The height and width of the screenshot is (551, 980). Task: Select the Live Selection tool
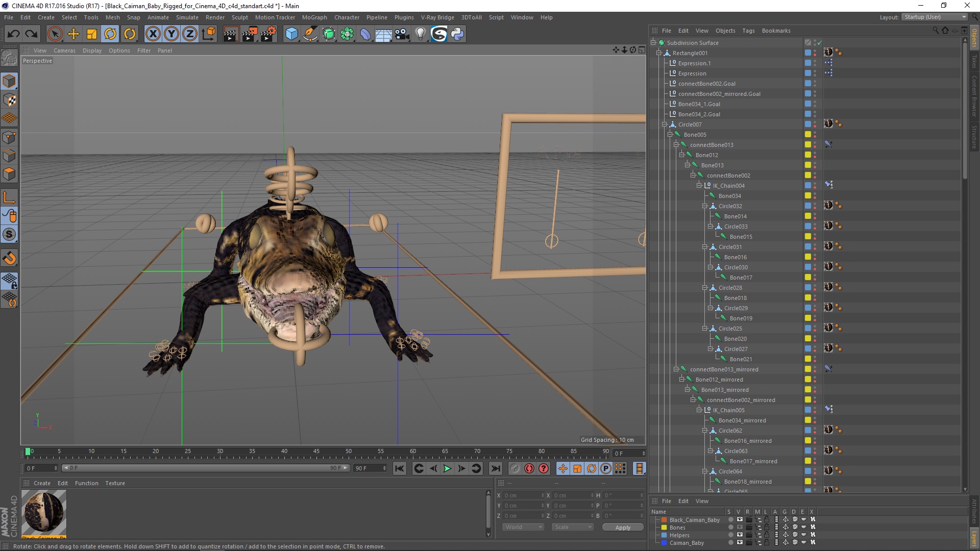pyautogui.click(x=55, y=34)
